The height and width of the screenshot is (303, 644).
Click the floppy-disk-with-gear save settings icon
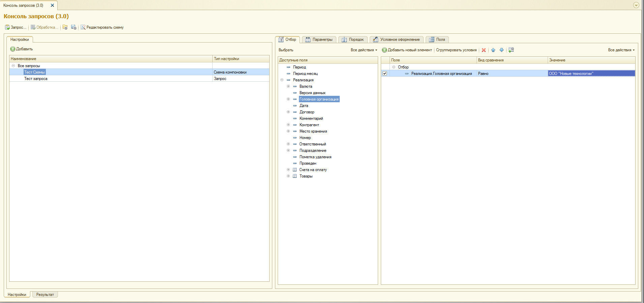point(74,27)
